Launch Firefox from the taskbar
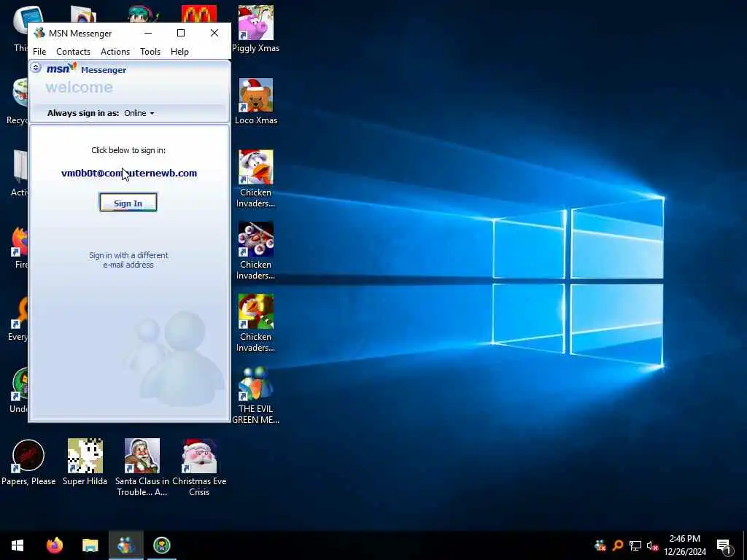Image resolution: width=747 pixels, height=560 pixels. point(54,545)
